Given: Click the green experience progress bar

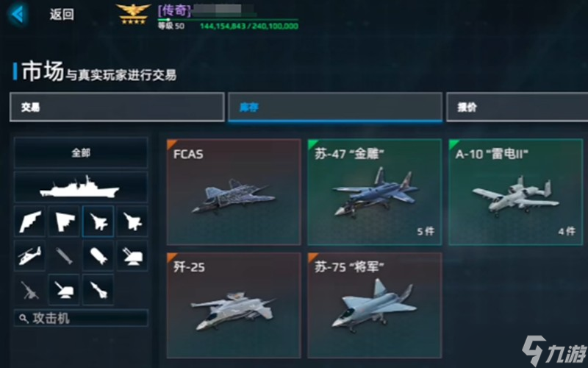Looking at the screenshot, I should [x=228, y=20].
